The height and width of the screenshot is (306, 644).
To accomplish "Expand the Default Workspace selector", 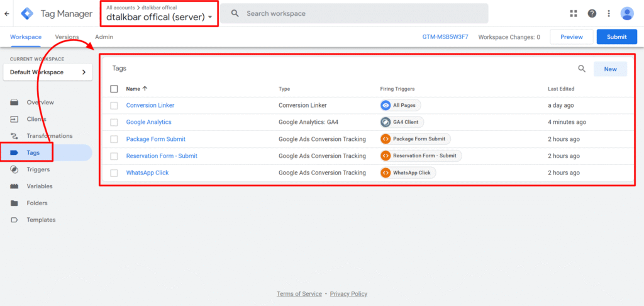I will [48, 72].
